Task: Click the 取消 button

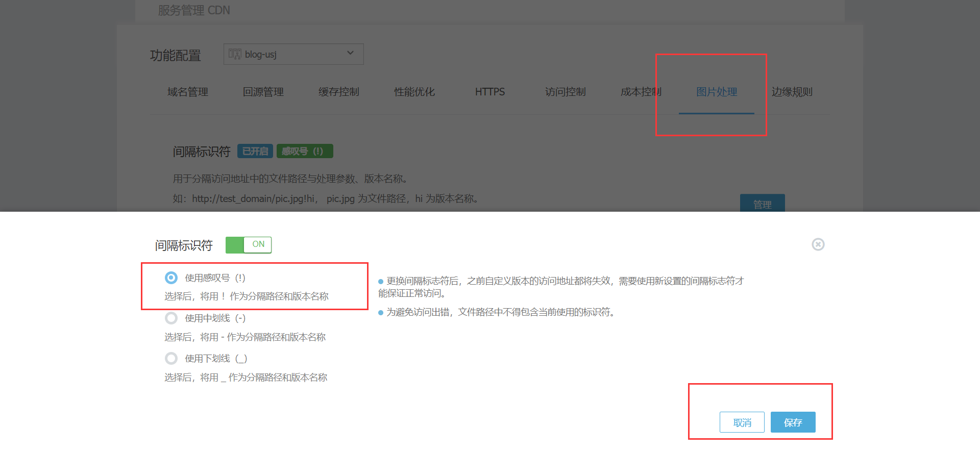Action: [742, 422]
